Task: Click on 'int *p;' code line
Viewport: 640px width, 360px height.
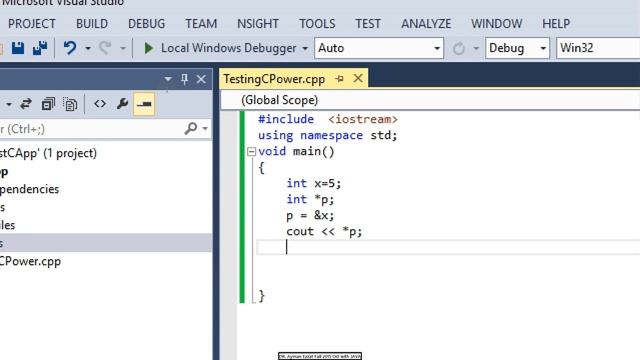Action: 310,200
